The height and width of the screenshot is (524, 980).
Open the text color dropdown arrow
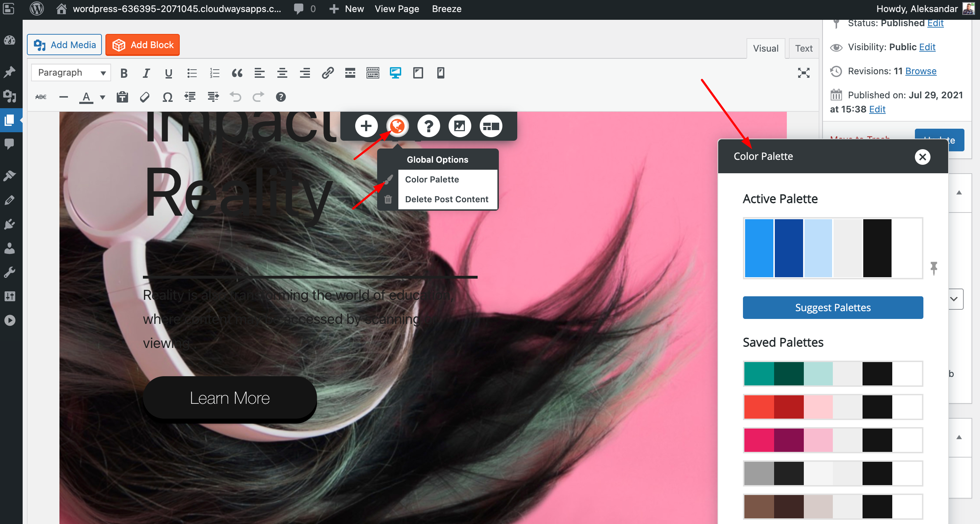[x=102, y=97]
